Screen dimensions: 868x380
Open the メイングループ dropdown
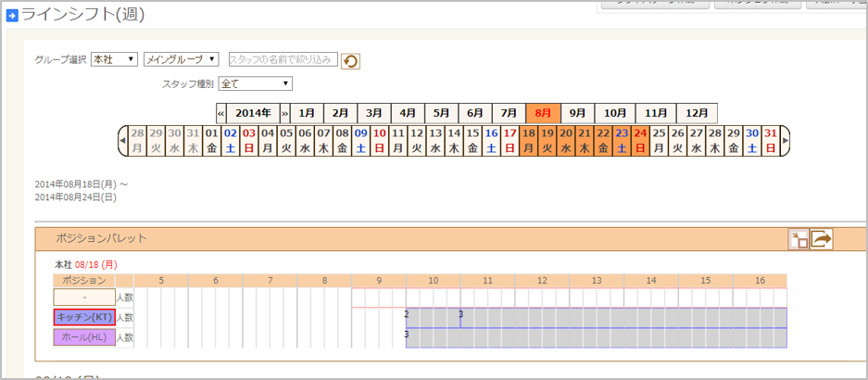(x=182, y=59)
